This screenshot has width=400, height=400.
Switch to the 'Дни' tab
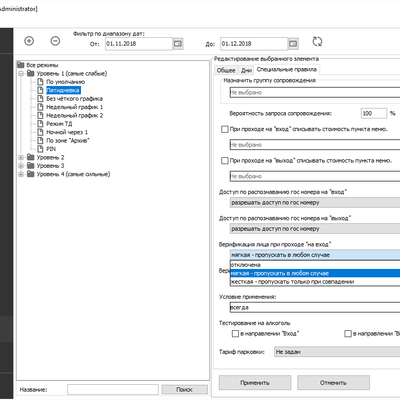click(x=246, y=70)
